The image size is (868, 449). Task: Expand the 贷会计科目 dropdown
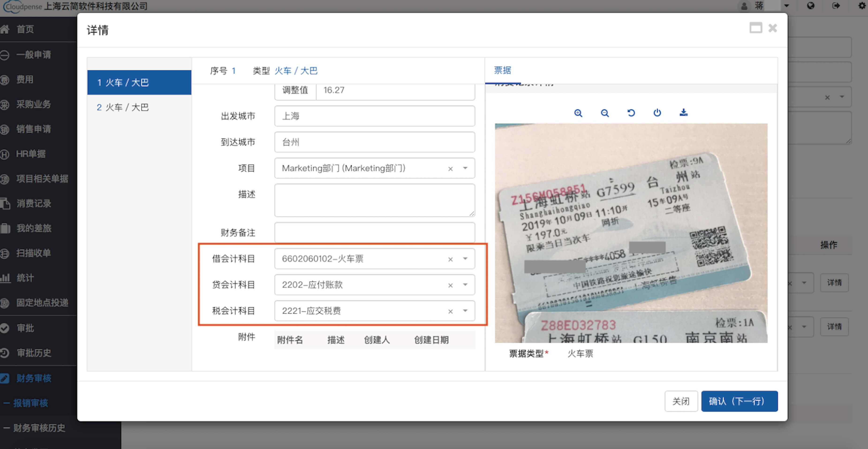click(x=465, y=285)
